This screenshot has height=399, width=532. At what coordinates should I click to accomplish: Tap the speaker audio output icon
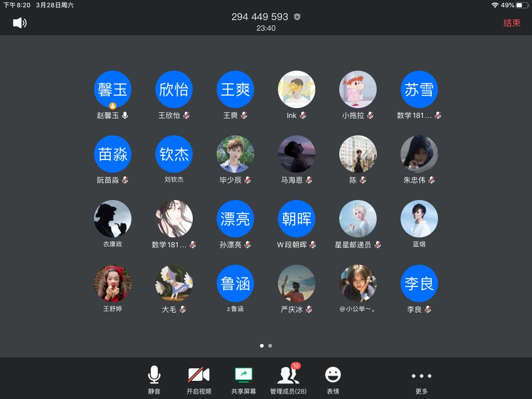coord(20,23)
